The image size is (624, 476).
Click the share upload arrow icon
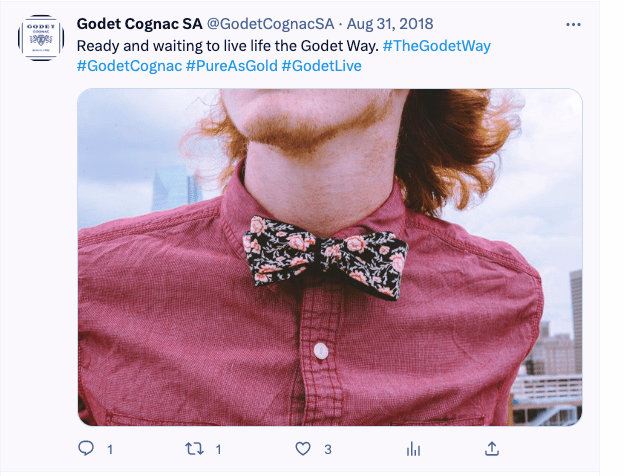[491, 449]
